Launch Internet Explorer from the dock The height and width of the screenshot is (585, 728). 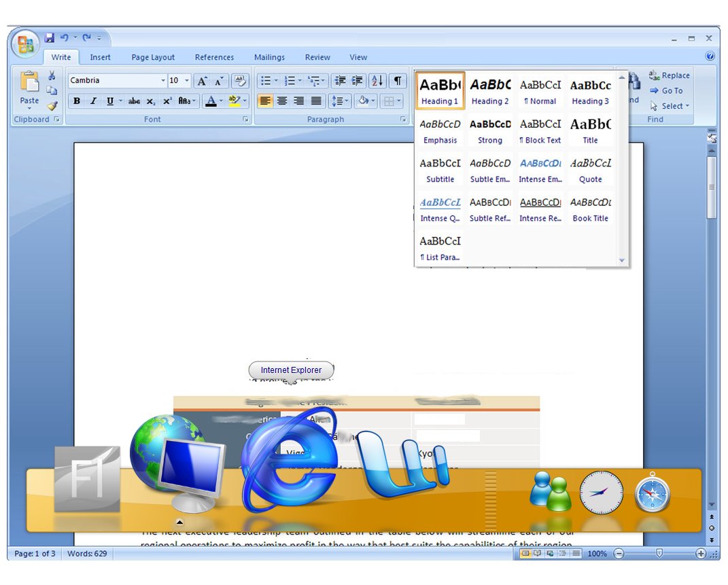click(x=289, y=461)
